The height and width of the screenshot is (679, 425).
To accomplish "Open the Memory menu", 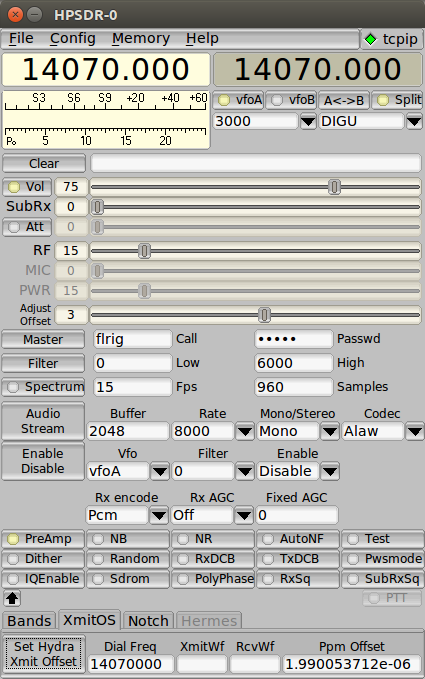I will pyautogui.click(x=141, y=39).
